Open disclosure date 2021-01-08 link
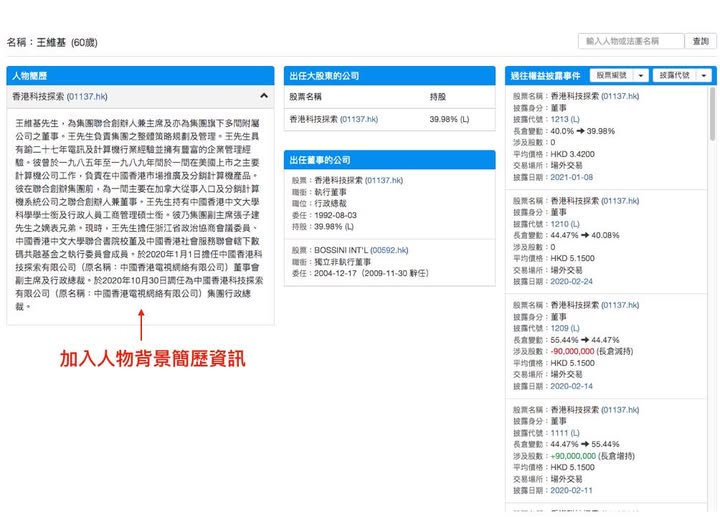This screenshot has width=720, height=517. (x=571, y=177)
